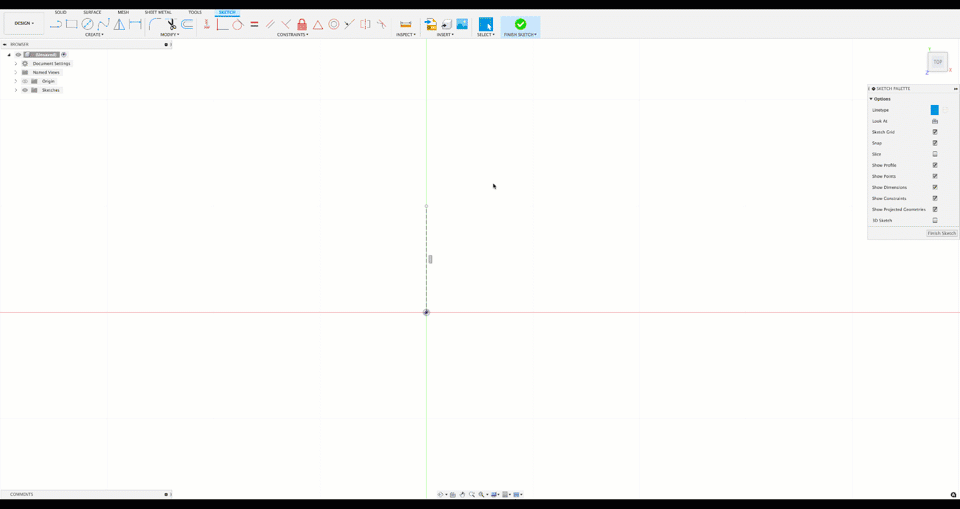
Task: Apply the Perpendicular constraint
Action: [286, 25]
